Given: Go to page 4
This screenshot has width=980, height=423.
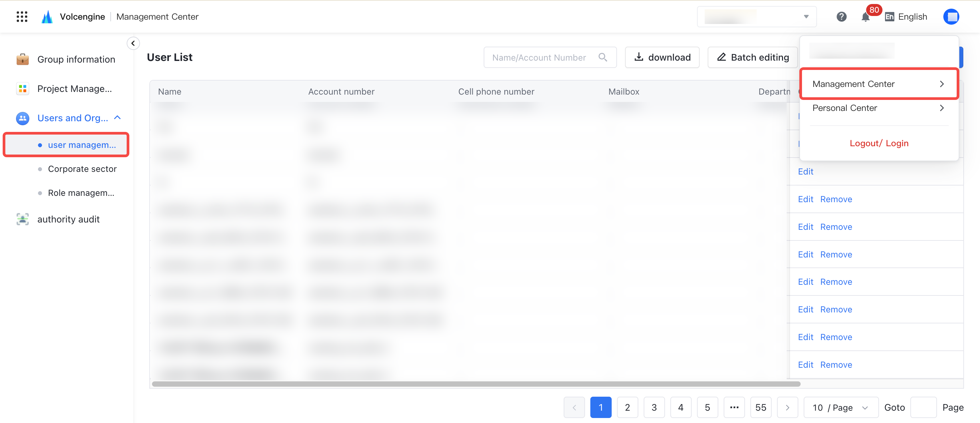Looking at the screenshot, I should [x=681, y=407].
